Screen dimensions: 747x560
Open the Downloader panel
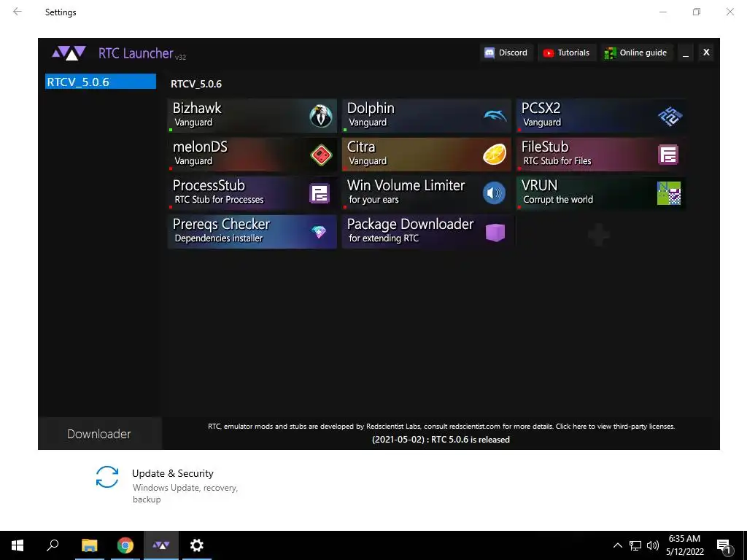99,434
